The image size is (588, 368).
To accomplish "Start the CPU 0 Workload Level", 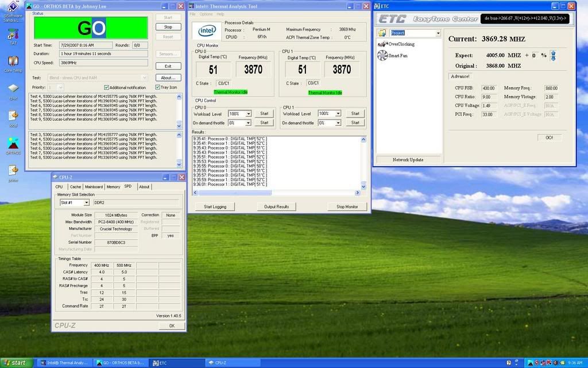I will point(264,113).
